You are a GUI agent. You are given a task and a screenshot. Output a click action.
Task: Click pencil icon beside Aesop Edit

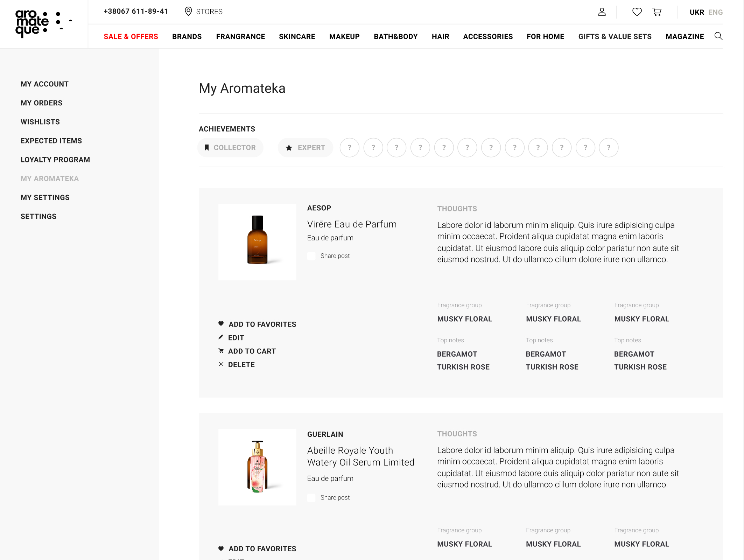tap(221, 337)
